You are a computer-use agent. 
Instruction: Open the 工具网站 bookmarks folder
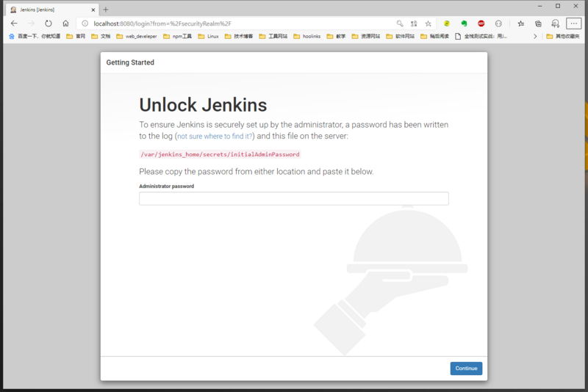273,36
